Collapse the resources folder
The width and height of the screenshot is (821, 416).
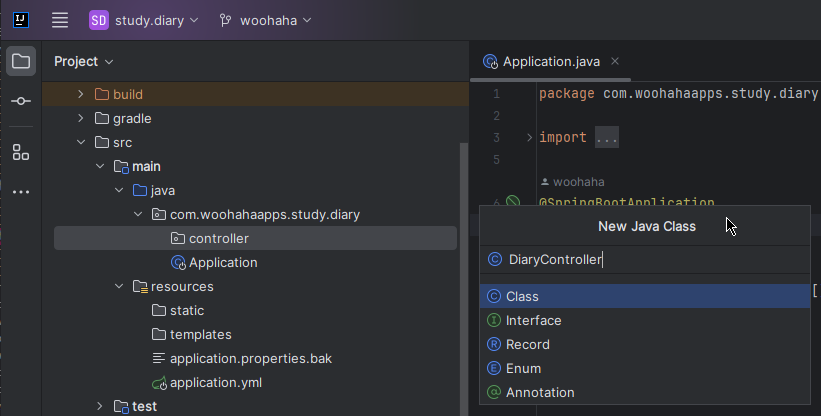pos(119,287)
